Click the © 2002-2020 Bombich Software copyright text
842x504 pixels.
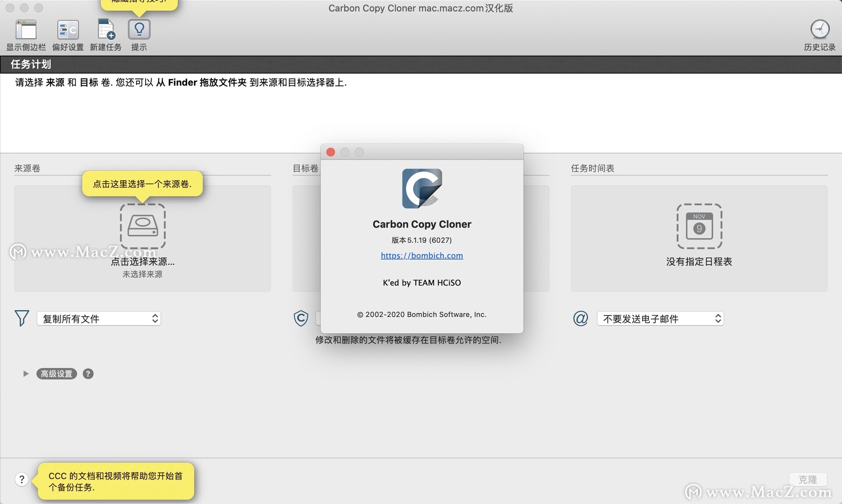coord(422,315)
